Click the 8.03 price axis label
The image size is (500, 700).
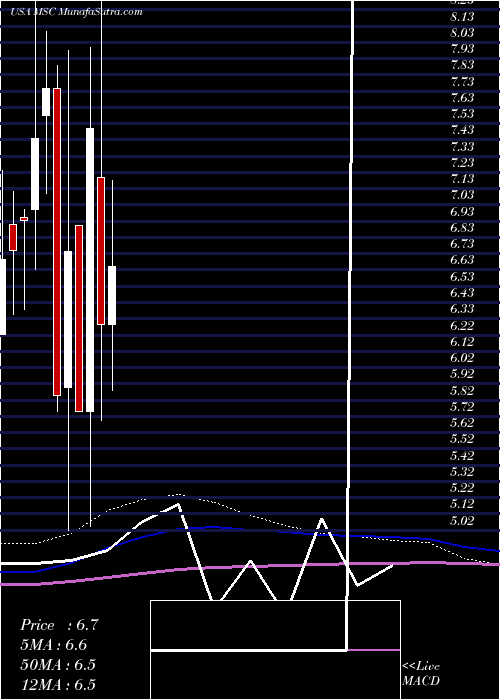tap(463, 33)
